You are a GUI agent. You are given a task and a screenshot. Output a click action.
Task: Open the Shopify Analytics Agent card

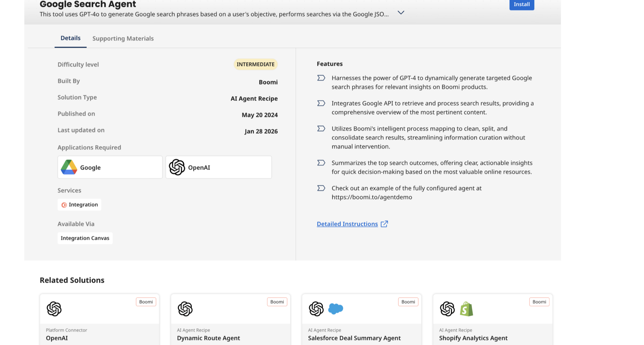point(493,319)
